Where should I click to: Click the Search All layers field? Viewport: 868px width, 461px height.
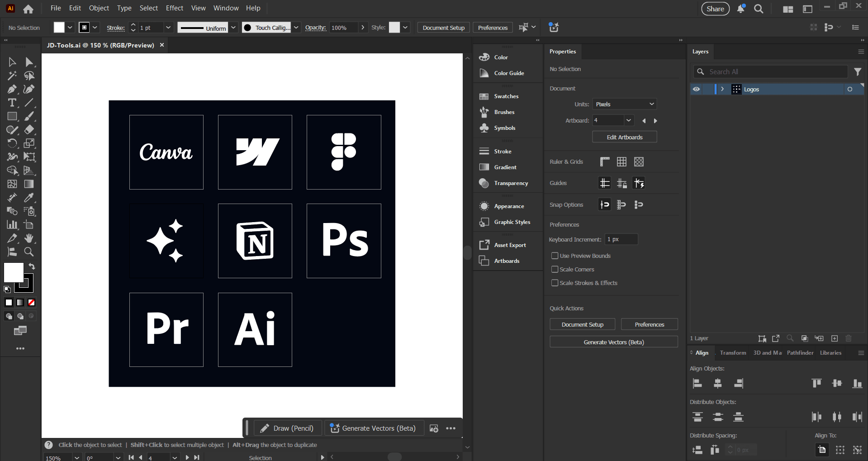(776, 71)
